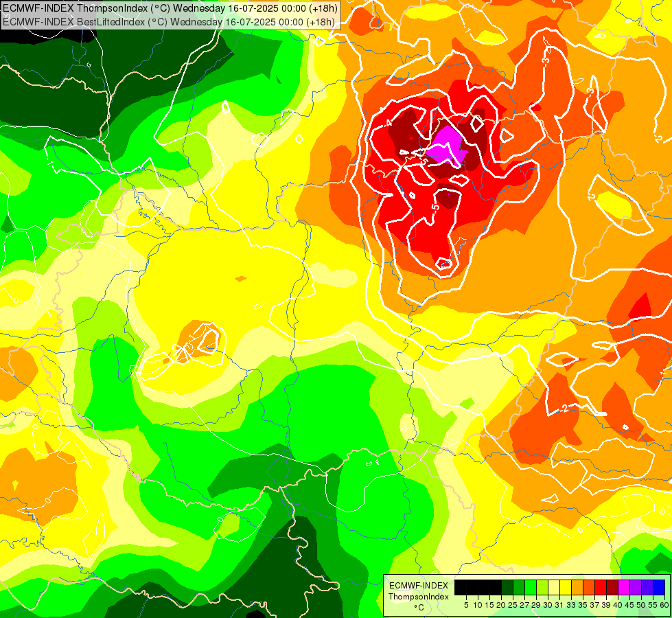Click the legend tick label '40'
This screenshot has width=672, height=618.
[618, 605]
